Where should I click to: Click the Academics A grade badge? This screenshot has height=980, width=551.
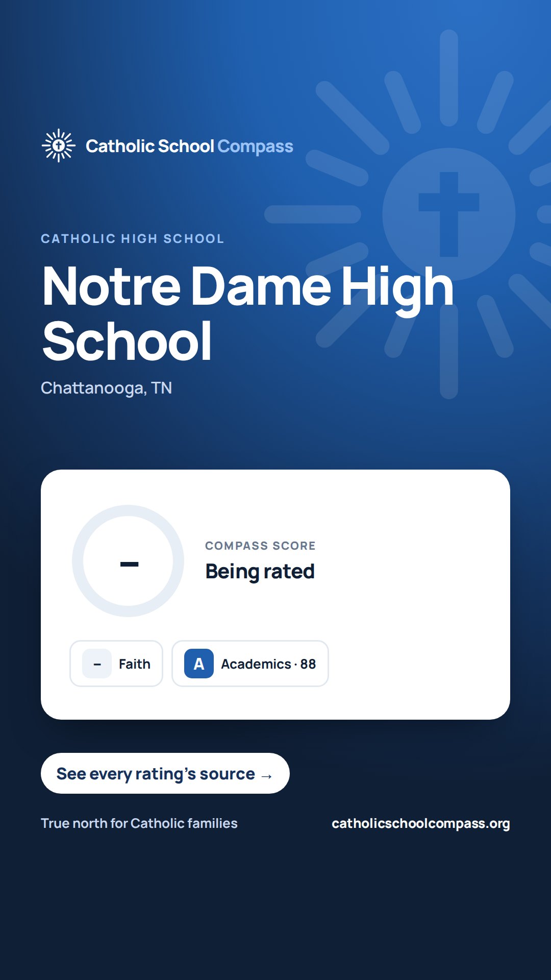199,664
